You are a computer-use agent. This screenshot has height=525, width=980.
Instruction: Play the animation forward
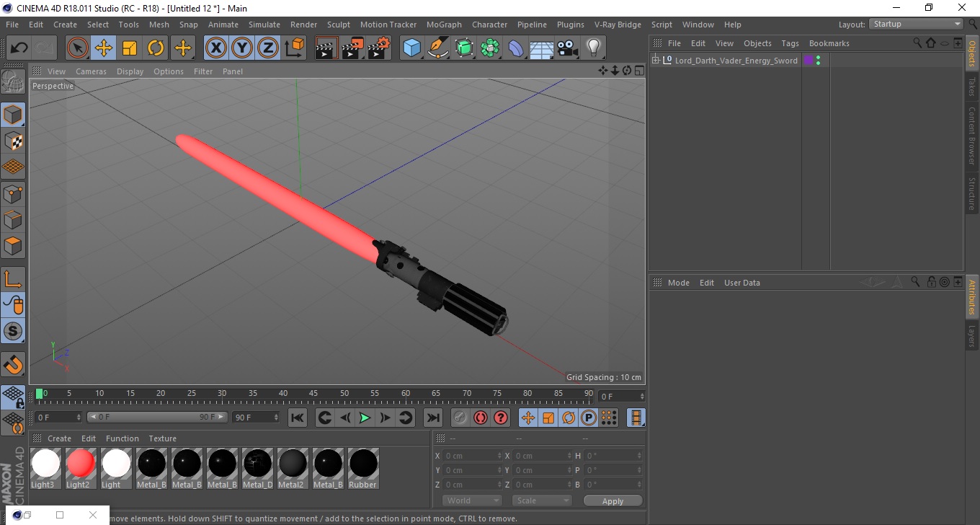pyautogui.click(x=365, y=418)
